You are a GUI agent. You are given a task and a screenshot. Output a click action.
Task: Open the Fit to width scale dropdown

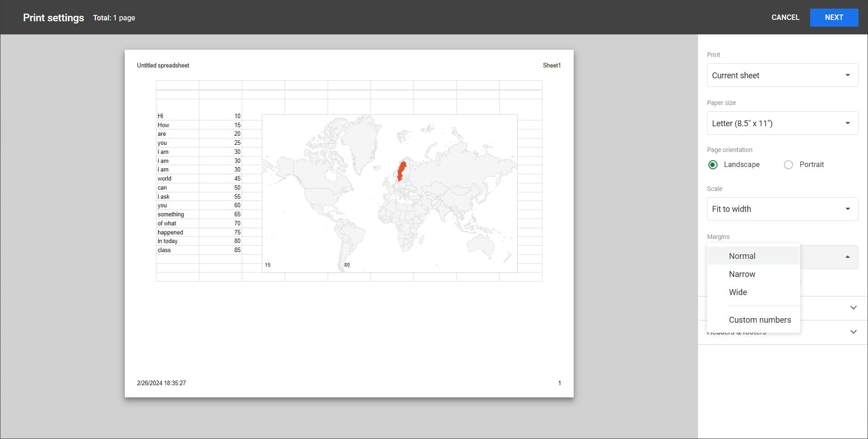[782, 209]
